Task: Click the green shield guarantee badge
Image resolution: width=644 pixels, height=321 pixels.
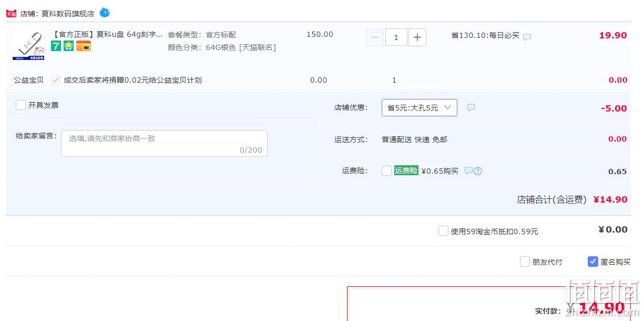Action: click(x=68, y=46)
